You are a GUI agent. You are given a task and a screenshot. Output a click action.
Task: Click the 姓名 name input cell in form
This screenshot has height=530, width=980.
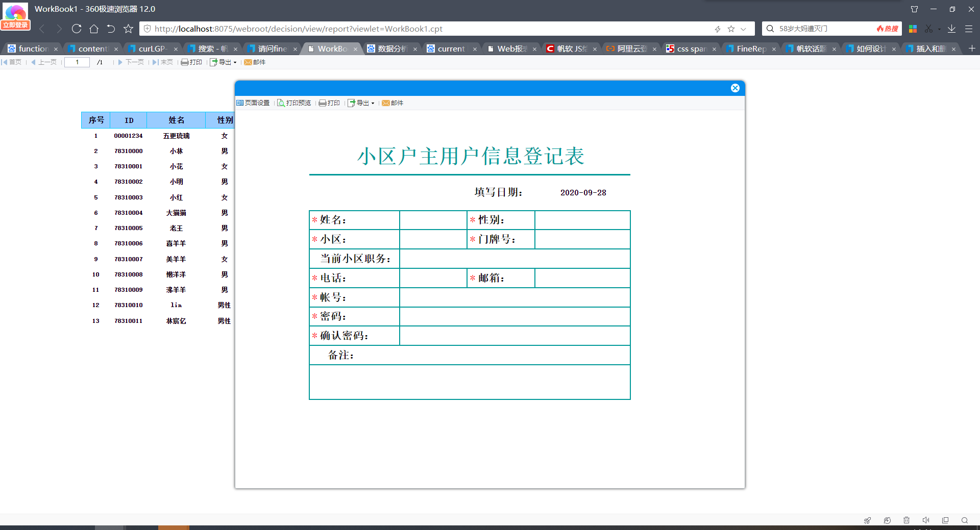[x=433, y=220]
